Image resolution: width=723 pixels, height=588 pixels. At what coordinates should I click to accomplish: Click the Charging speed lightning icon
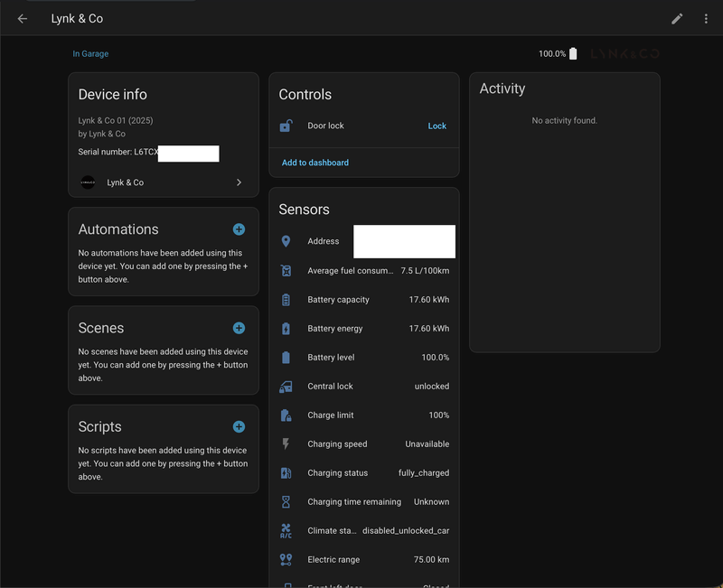286,443
